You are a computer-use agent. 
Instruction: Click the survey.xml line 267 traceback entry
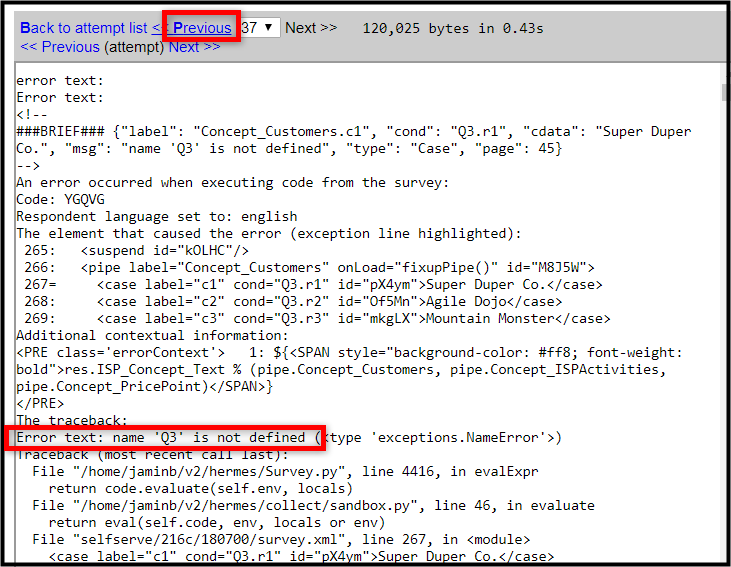[281, 539]
